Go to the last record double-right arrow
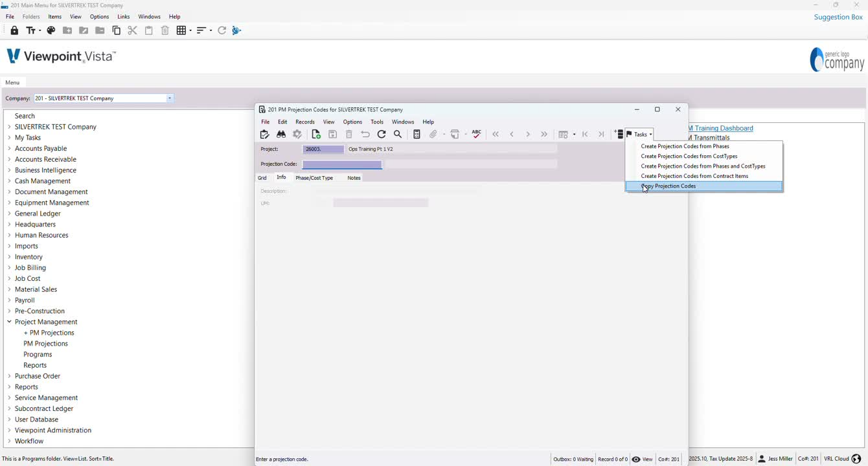 point(544,135)
